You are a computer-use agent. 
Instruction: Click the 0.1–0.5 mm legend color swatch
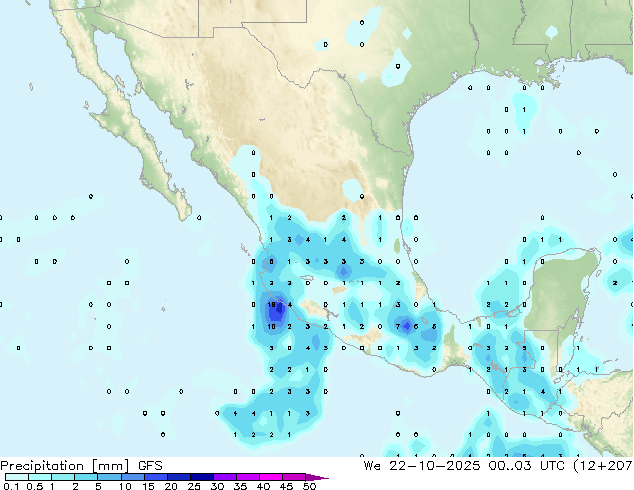[17, 477]
